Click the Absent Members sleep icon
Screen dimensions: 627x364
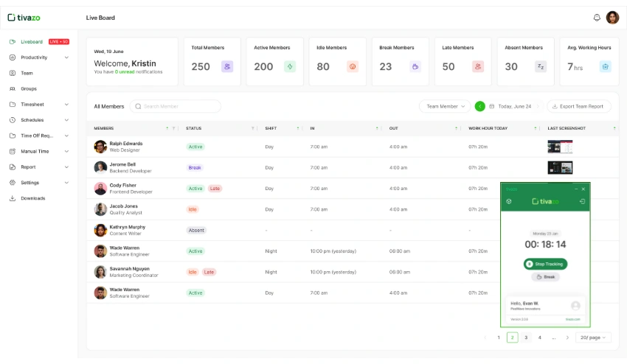[541, 66]
